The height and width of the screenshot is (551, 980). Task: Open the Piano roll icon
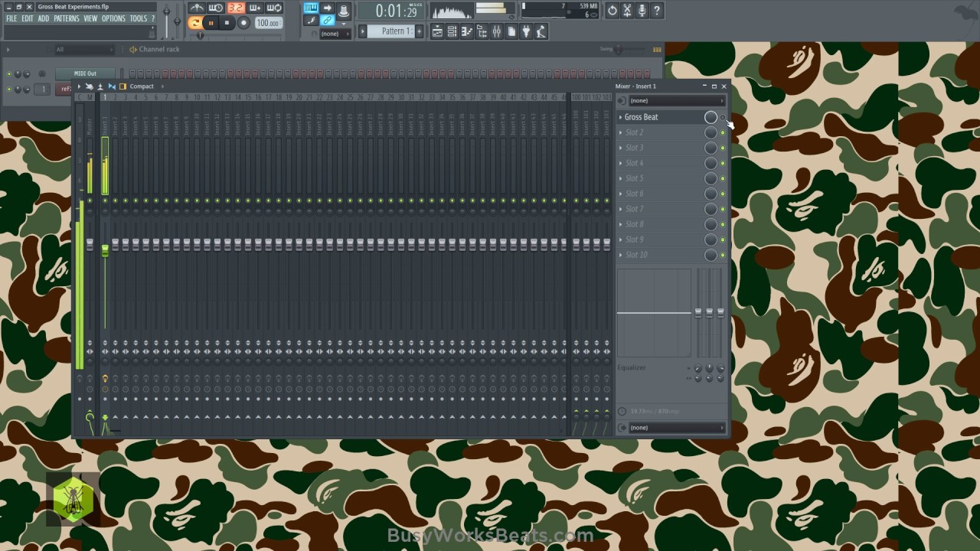click(466, 31)
